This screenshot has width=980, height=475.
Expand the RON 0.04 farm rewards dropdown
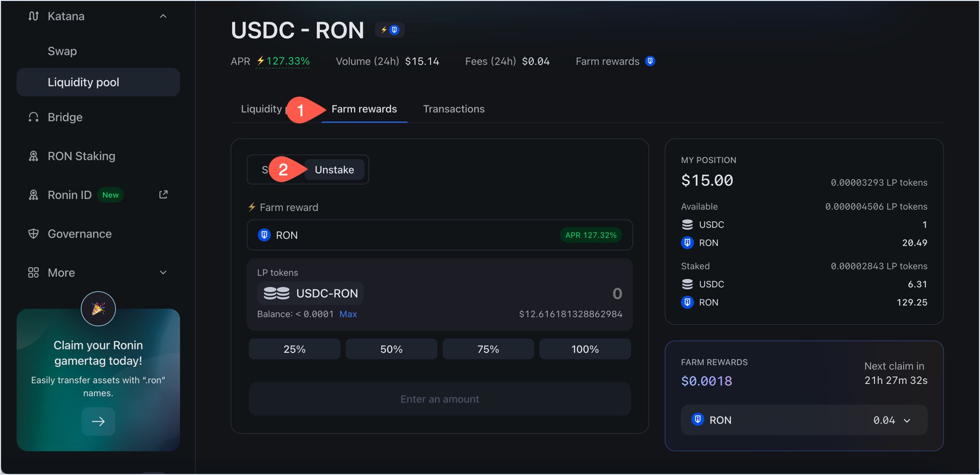907,420
